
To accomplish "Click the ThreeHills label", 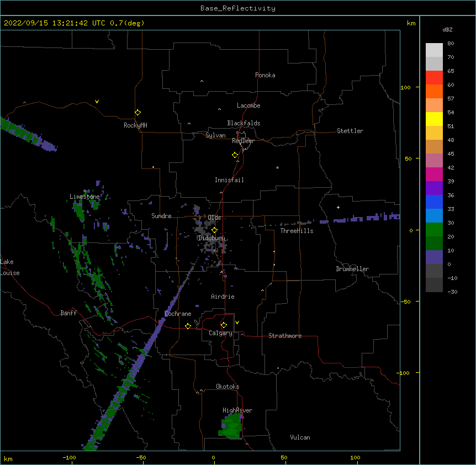I will coord(297,231).
